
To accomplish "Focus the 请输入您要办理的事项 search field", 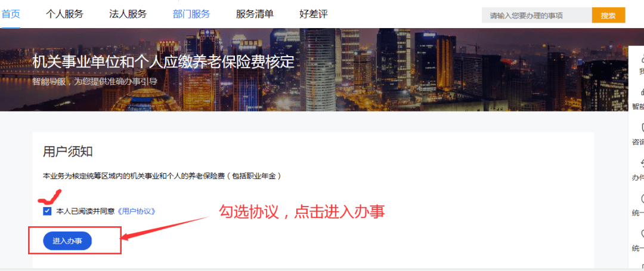I will click(537, 16).
